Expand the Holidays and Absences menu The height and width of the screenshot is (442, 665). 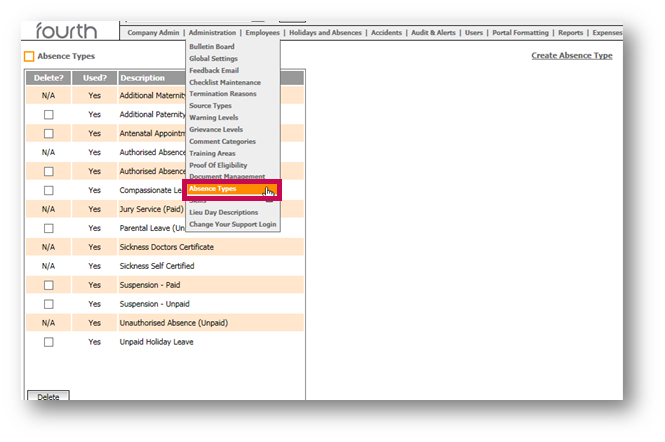click(x=326, y=33)
